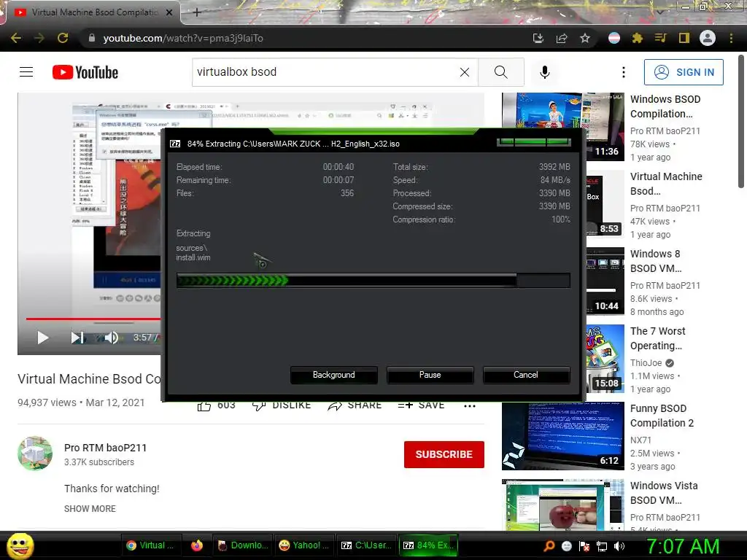Screen dimensions: 747x560
Task: Switch to 84% Ex... taskbar window
Action: tap(428, 545)
